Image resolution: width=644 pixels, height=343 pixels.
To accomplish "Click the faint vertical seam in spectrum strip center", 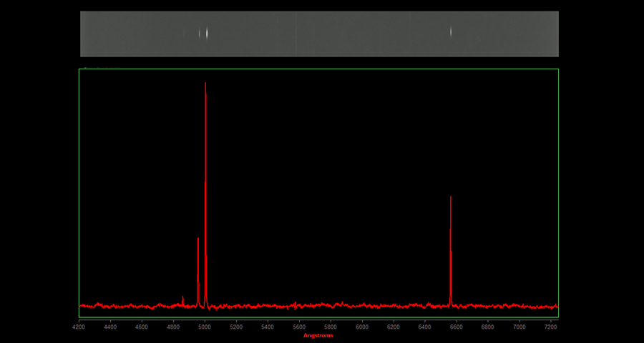I will (x=296, y=34).
